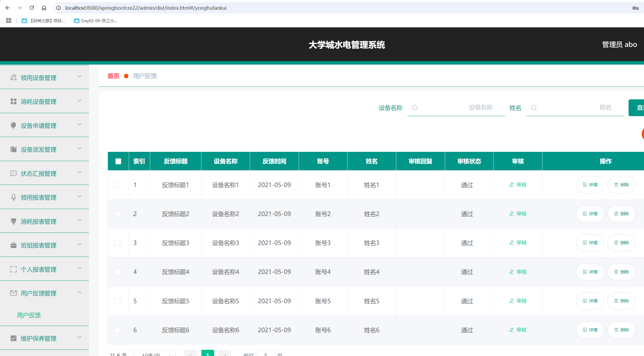The height and width of the screenshot is (356, 644).
Task: Click the document icon inside row 3's 详情 button
Action: 584,243
